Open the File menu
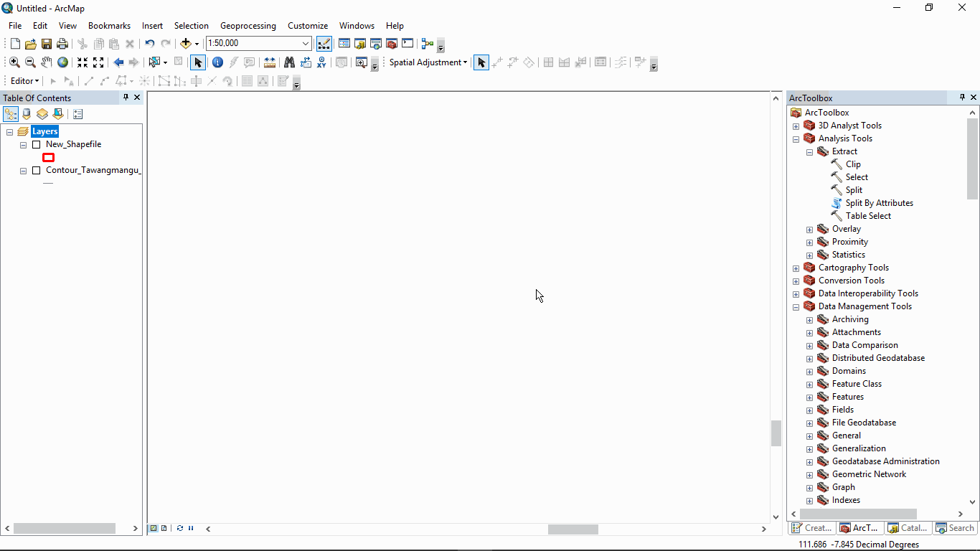The width and height of the screenshot is (980, 551). point(15,25)
